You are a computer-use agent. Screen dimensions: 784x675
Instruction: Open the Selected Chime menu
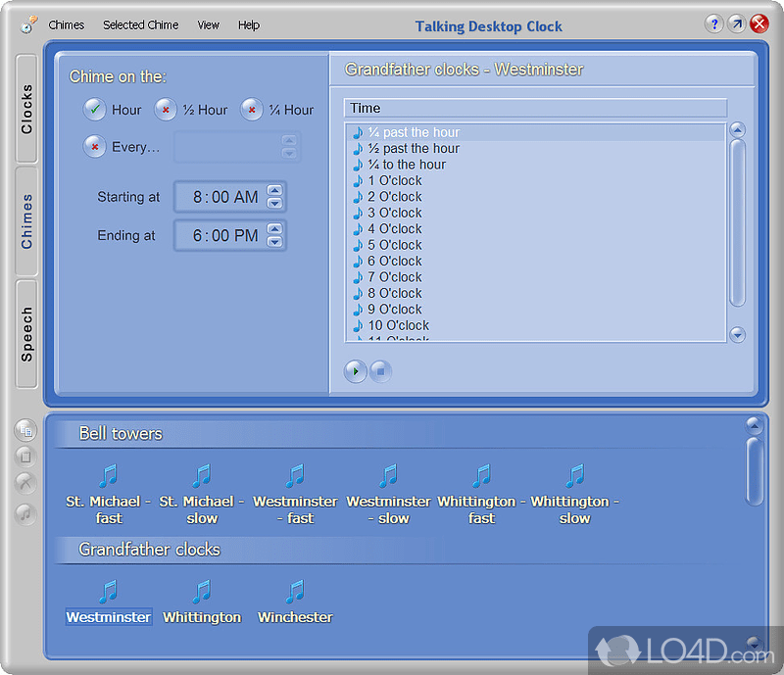140,24
